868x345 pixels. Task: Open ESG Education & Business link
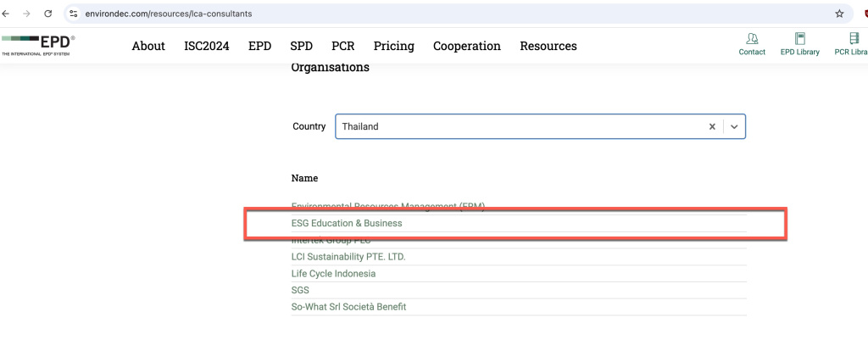[x=347, y=223]
